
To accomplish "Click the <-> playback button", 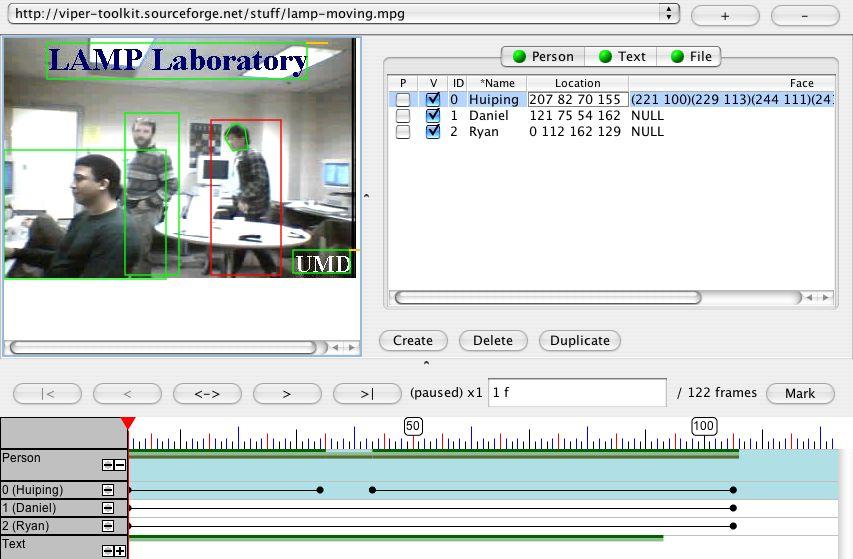I will pos(207,394).
